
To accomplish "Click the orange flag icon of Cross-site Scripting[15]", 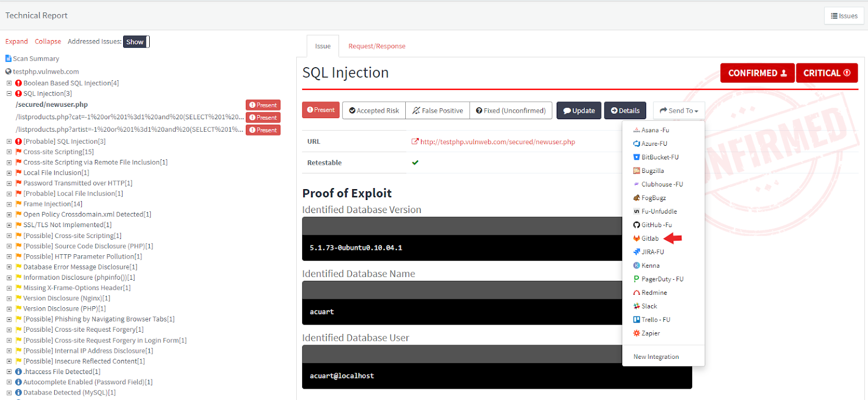I will [18, 152].
